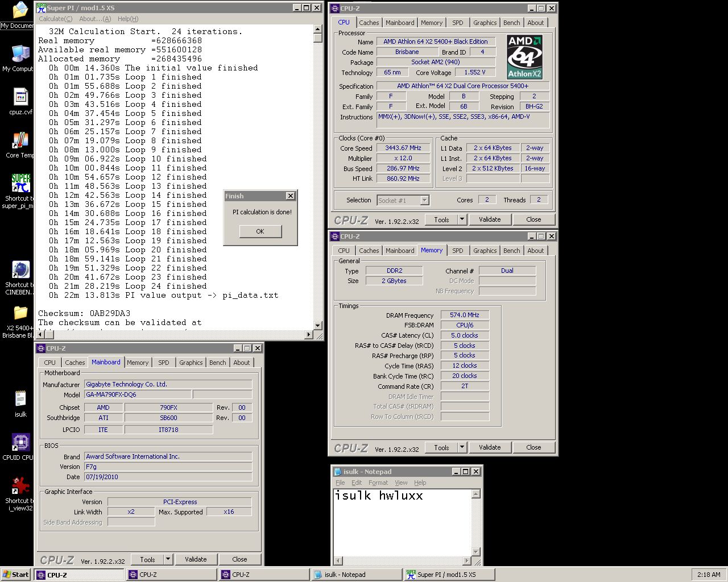This screenshot has height=582, width=728.
Task: Click Notepad horizontal scrollbar left arrow
Action: [338, 561]
